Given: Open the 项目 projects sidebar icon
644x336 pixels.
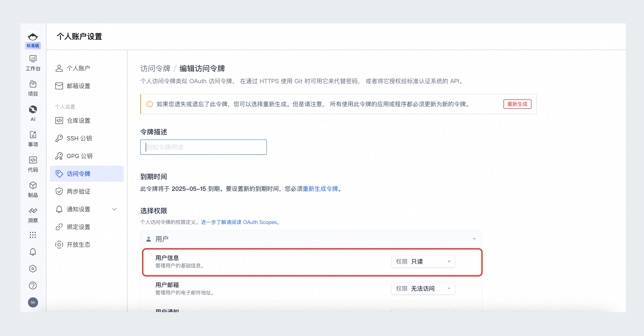Looking at the screenshot, I should pyautogui.click(x=33, y=88).
